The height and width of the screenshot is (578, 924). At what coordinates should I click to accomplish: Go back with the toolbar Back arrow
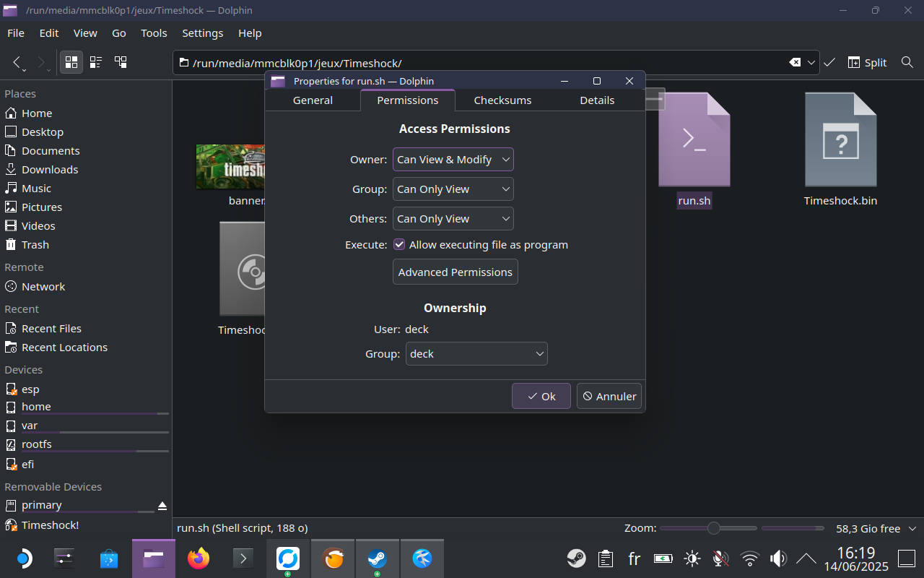pos(17,62)
